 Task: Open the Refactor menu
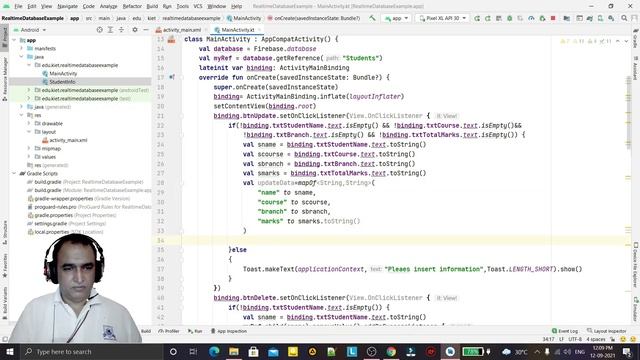(132, 6)
